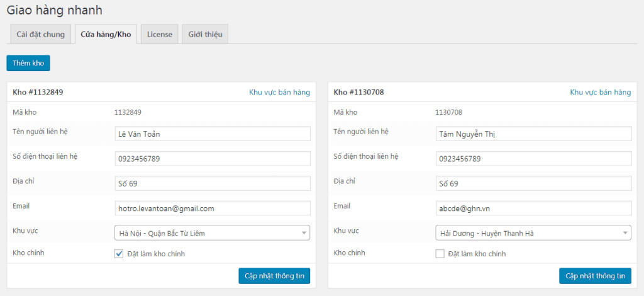Switch to the Cửa hàng/Kho tab
This screenshot has height=296, width=644.
click(106, 35)
